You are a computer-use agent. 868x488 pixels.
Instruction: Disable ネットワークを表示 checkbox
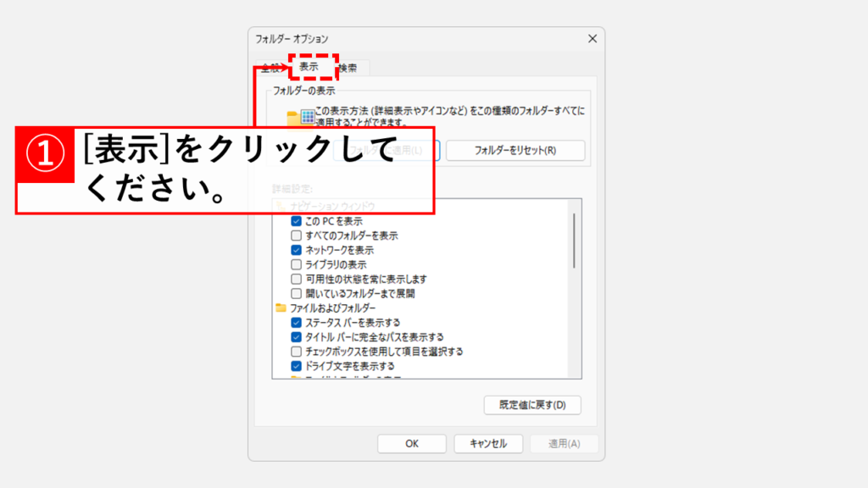(296, 250)
